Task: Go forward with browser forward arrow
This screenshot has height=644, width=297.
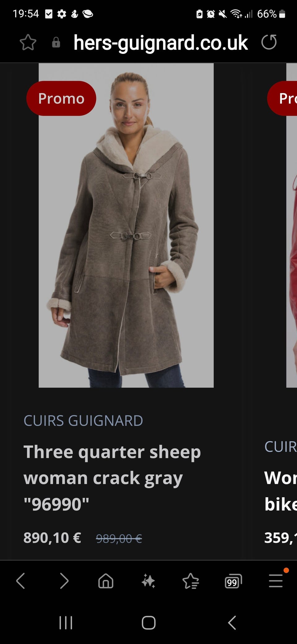Action: 64,581
